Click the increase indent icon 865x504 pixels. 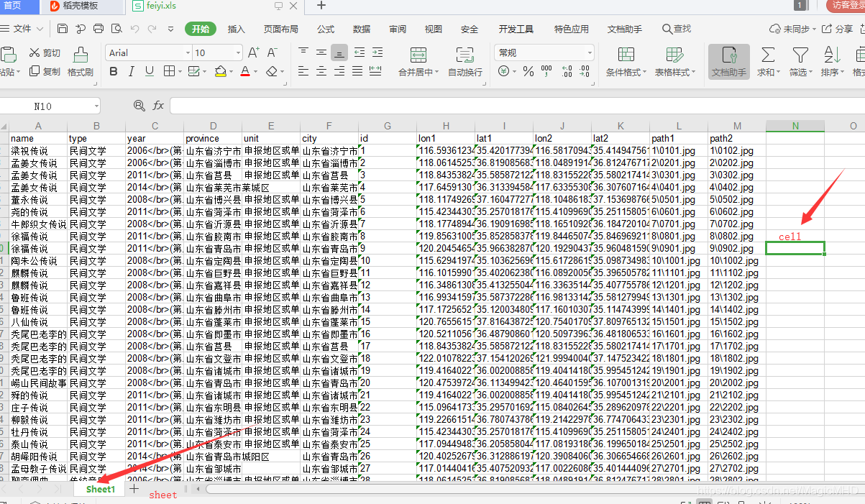click(x=377, y=52)
